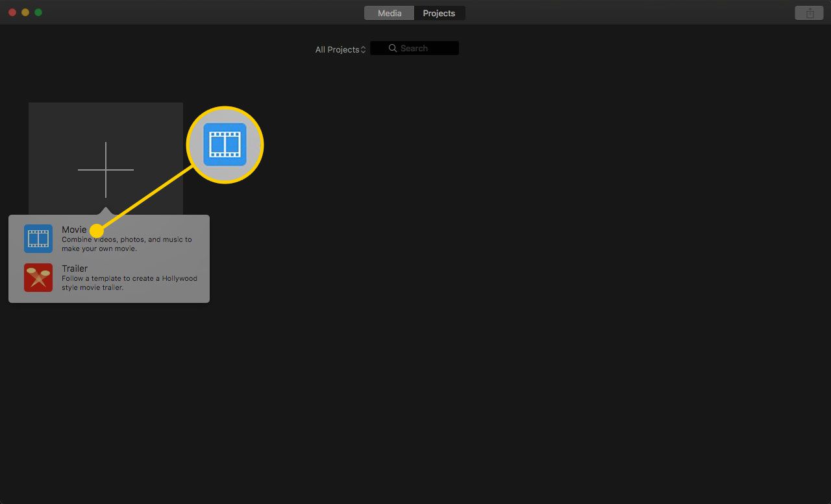This screenshot has width=831, height=504.
Task: Click the blue Movie filmstrip icon in popup
Action: coord(38,239)
